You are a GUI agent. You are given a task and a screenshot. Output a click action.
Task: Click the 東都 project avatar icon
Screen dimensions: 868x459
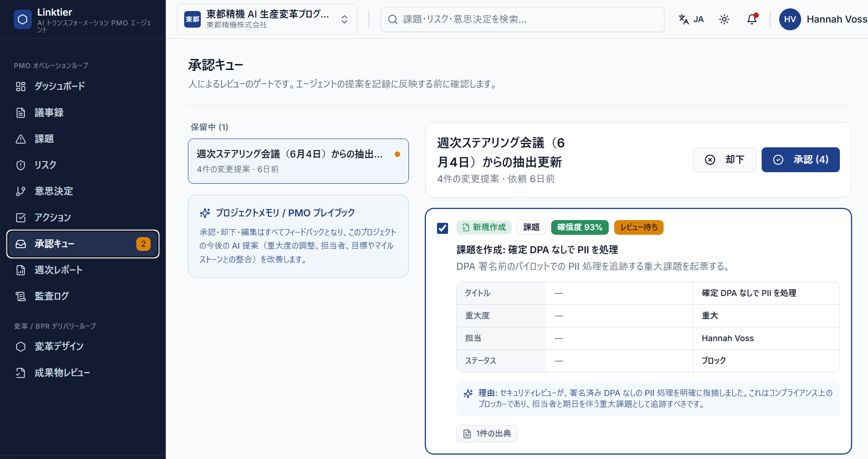tap(192, 19)
